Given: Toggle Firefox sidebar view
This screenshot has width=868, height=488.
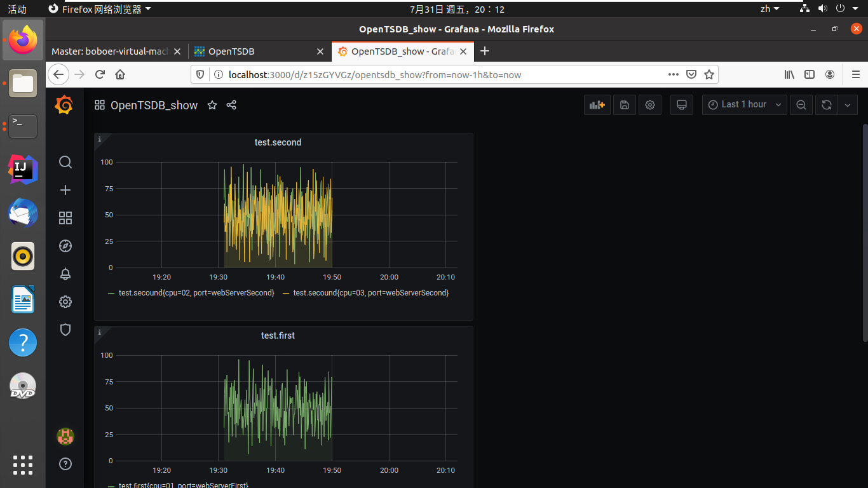Looking at the screenshot, I should pyautogui.click(x=810, y=74).
